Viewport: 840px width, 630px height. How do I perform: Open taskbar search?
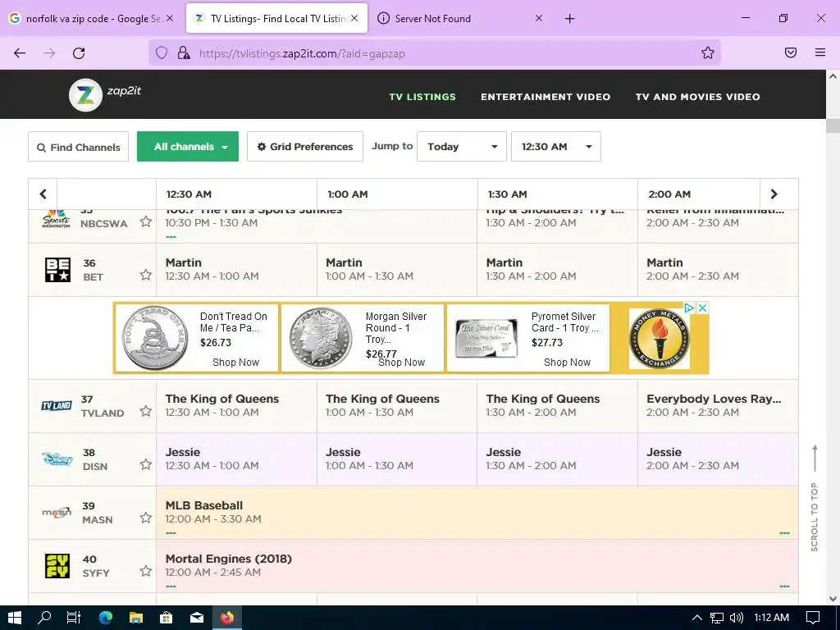44,618
